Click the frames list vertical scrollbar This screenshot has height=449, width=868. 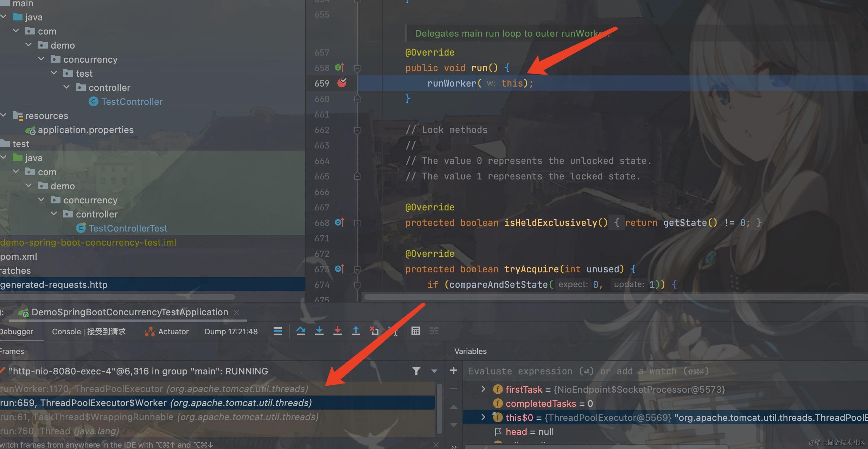pos(440,409)
